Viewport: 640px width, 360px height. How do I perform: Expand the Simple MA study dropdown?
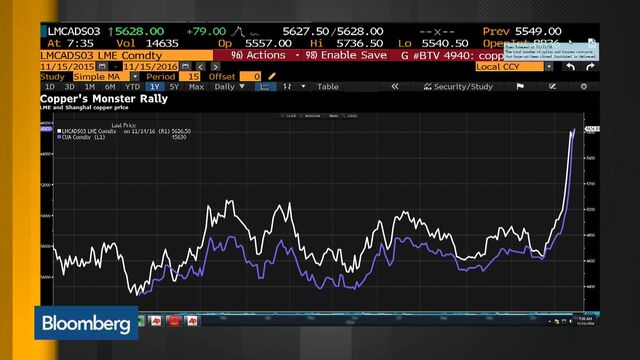coord(135,77)
